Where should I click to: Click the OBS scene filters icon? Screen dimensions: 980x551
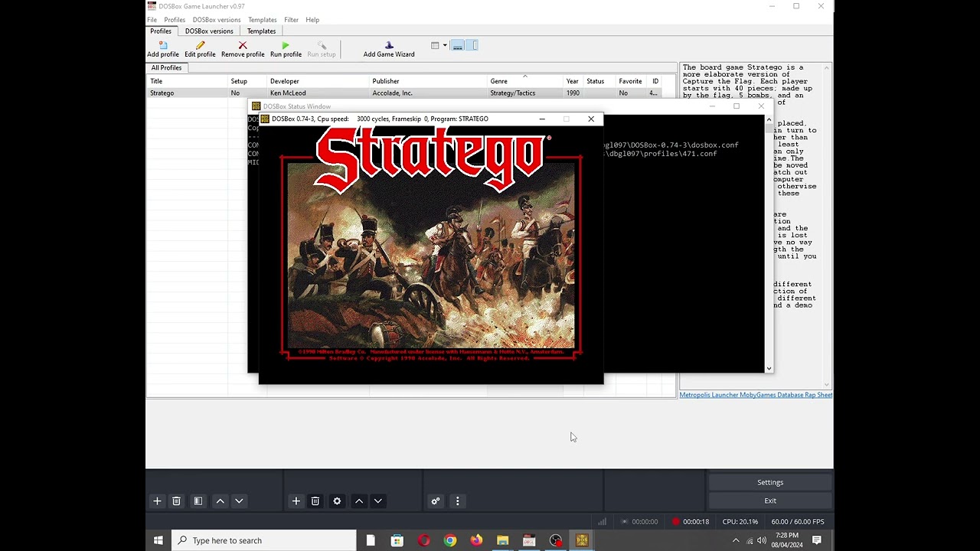click(x=198, y=501)
